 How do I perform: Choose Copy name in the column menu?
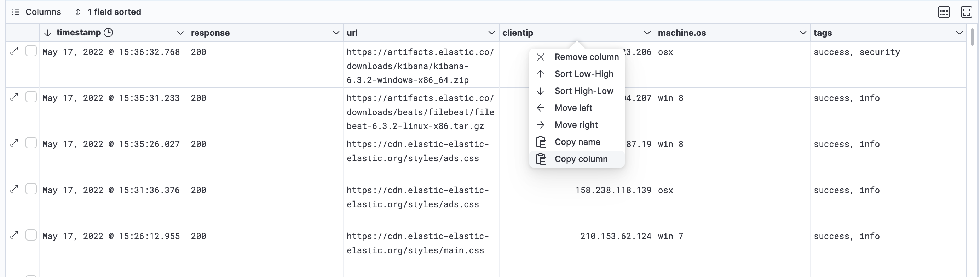(x=577, y=142)
